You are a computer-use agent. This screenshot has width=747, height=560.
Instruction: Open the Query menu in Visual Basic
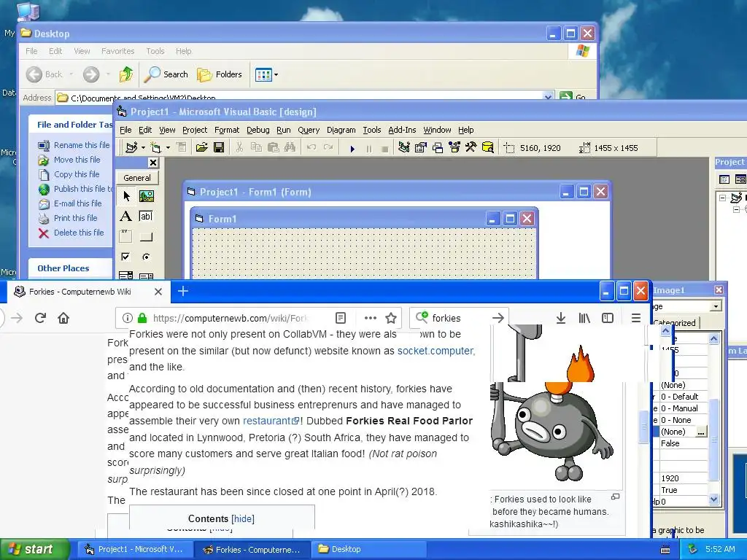309,130
